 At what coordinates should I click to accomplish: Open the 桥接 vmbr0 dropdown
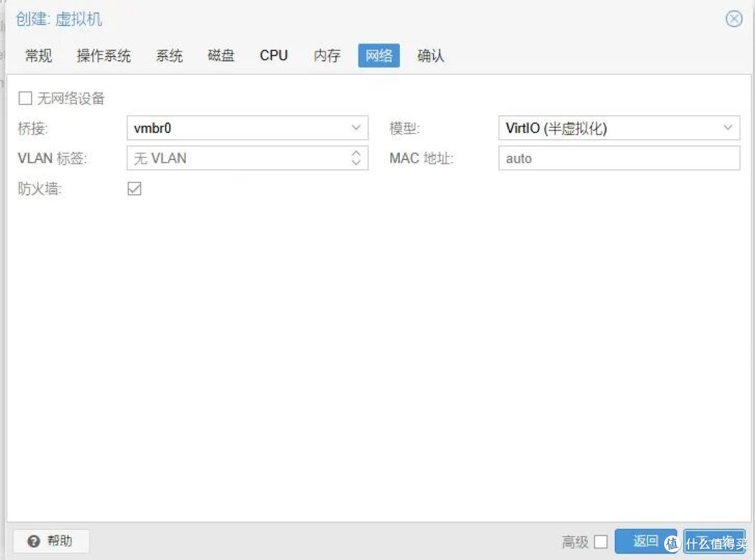pyautogui.click(x=356, y=128)
